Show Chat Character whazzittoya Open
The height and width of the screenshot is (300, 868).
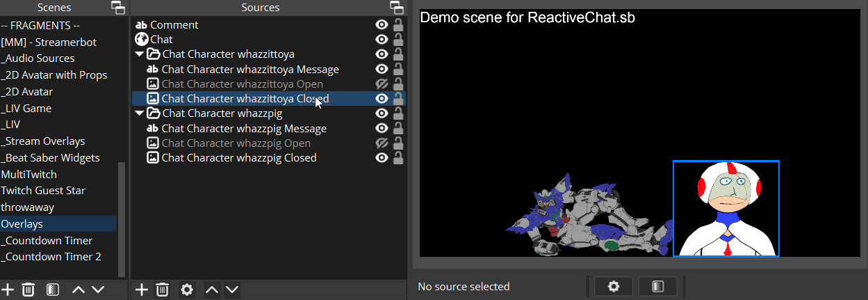[381, 84]
